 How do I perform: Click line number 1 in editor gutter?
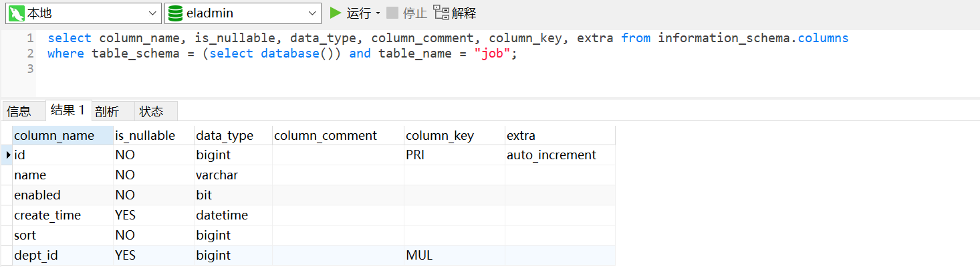pyautogui.click(x=29, y=38)
